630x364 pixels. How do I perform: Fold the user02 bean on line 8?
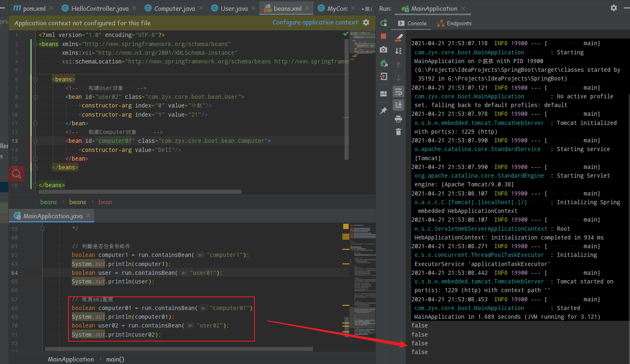(35, 97)
